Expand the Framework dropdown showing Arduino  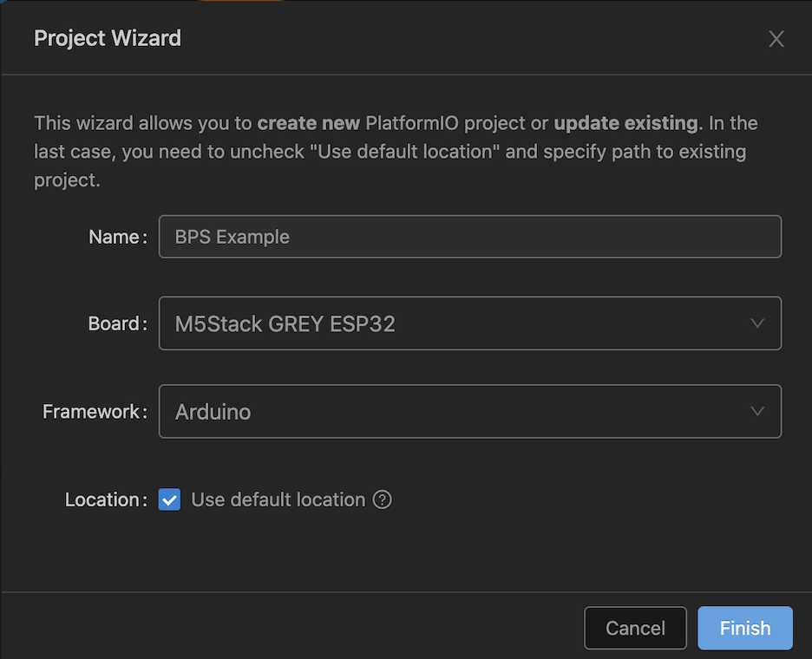click(x=469, y=411)
